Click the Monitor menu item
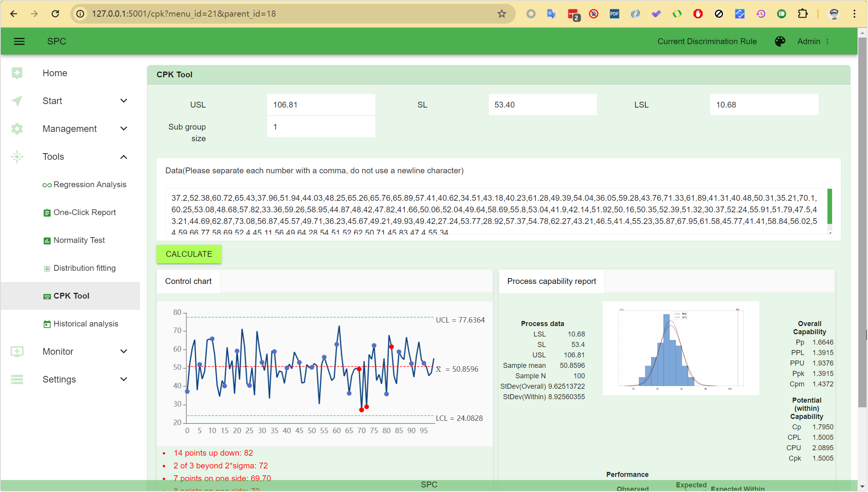Screen dimensions: 868x492 pyautogui.click(x=58, y=351)
